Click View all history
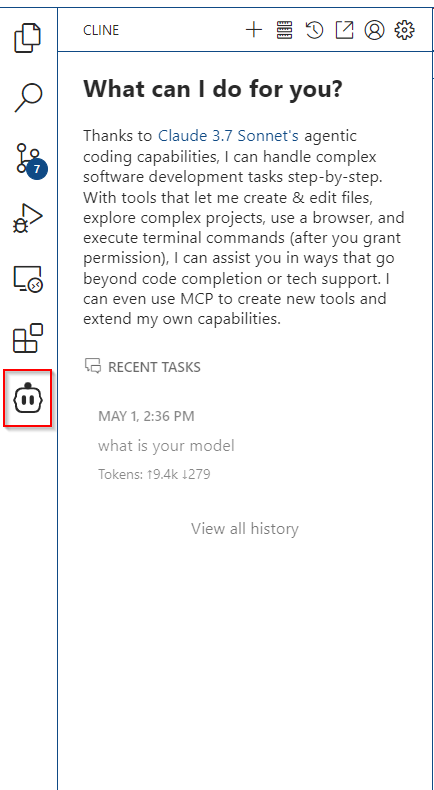The width and height of the screenshot is (434, 790). click(245, 529)
